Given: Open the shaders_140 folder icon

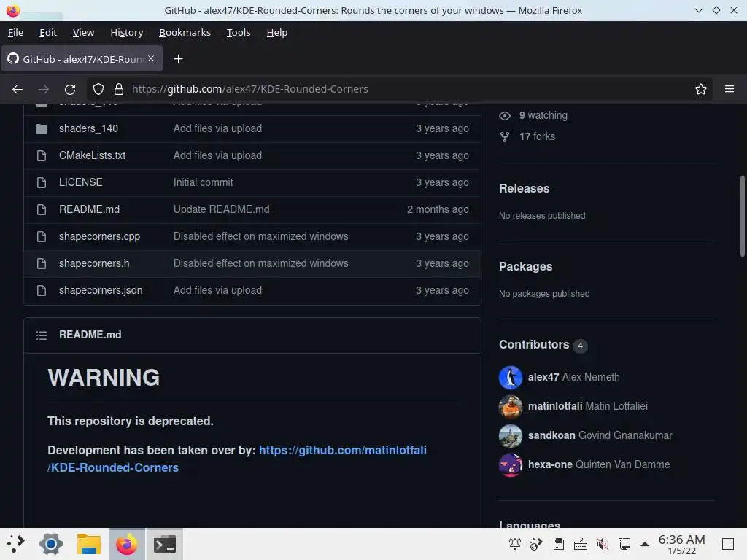Looking at the screenshot, I should pyautogui.click(x=42, y=128).
